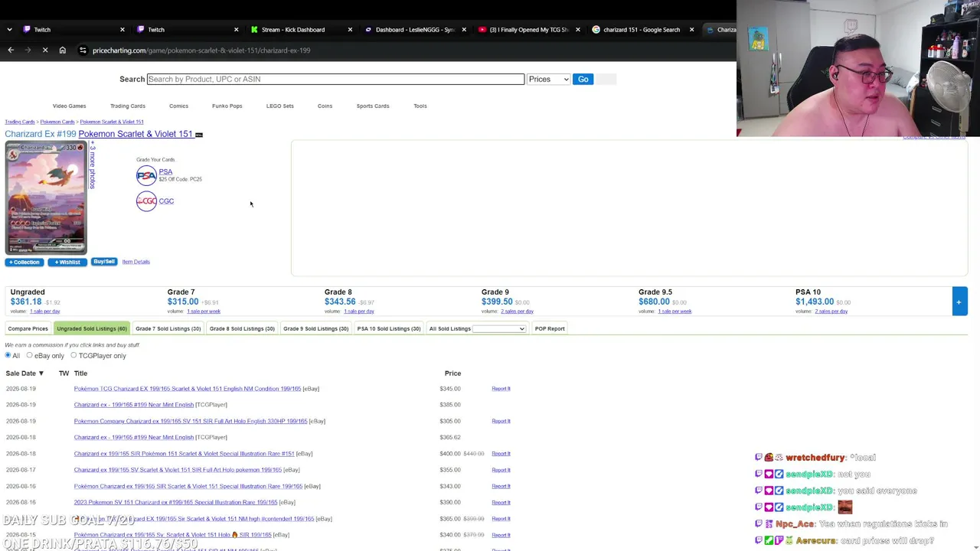Open Ungraded 1 sale per day volume link

click(x=45, y=311)
